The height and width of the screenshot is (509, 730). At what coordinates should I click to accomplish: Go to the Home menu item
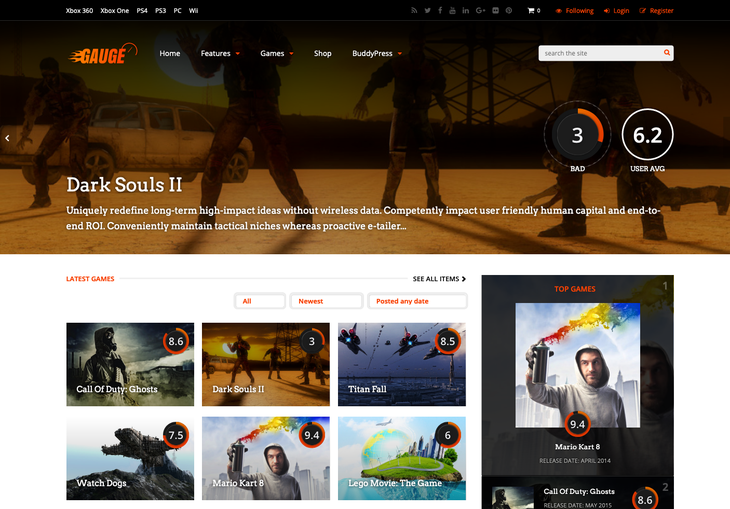coord(169,54)
